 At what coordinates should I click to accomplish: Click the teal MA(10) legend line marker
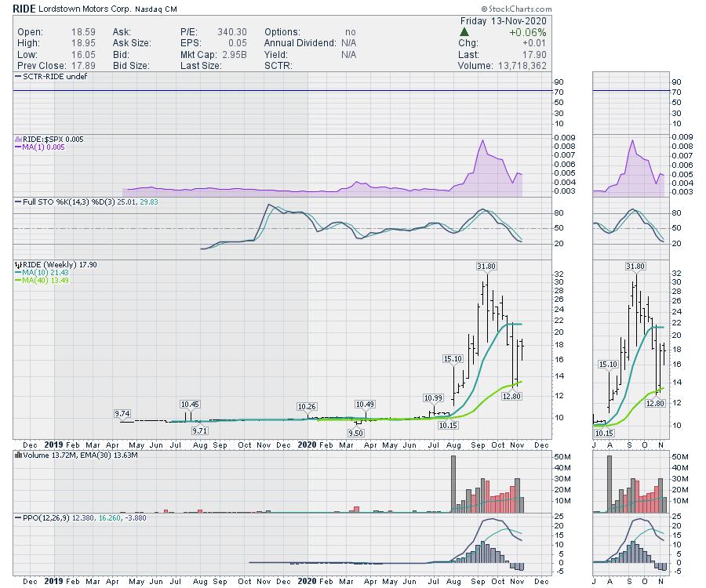click(17, 273)
